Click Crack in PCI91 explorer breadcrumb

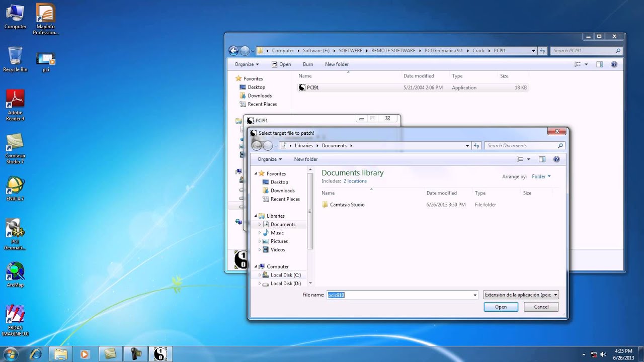pos(478,51)
